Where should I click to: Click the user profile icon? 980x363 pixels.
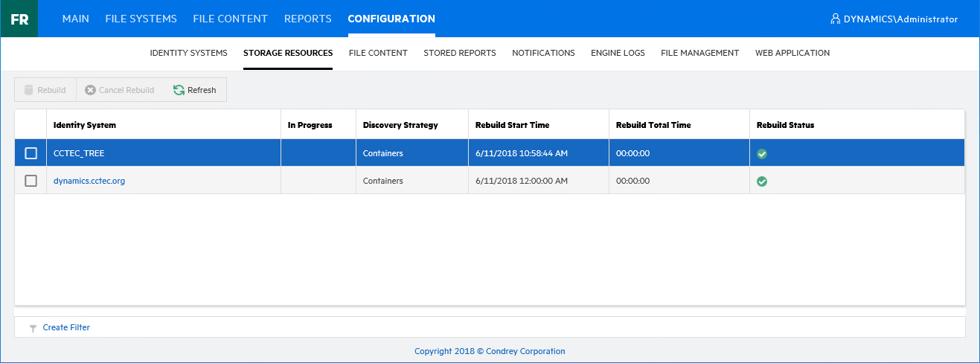coord(835,19)
